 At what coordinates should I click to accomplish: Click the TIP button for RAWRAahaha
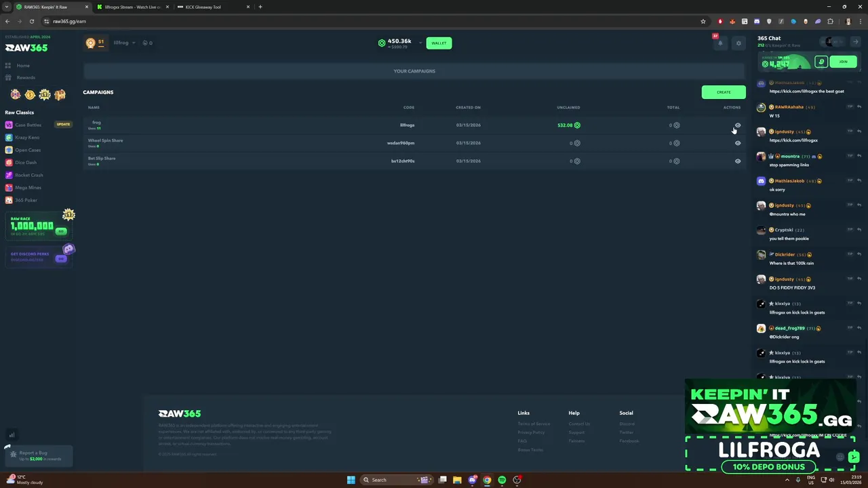850,106
